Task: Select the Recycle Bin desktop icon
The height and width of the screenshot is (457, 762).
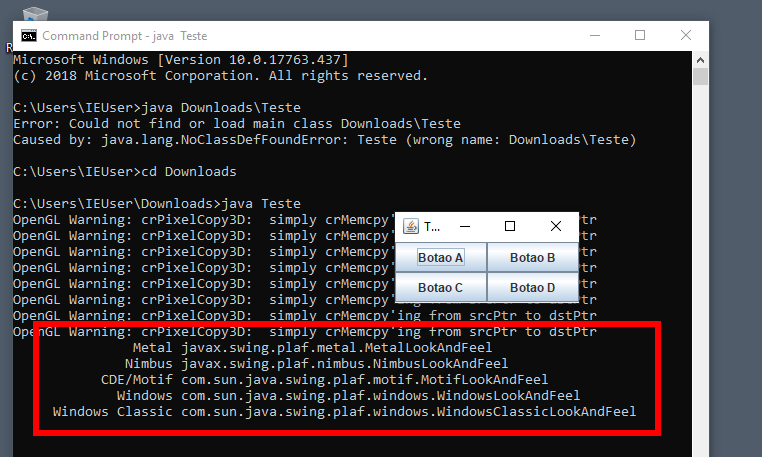Action: pyautogui.click(x=35, y=14)
